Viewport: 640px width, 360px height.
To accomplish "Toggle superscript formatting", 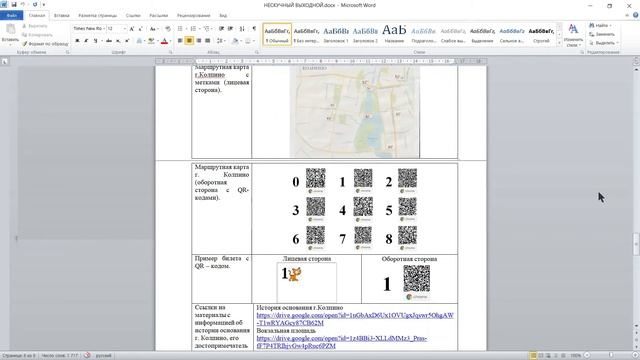I will [127, 41].
